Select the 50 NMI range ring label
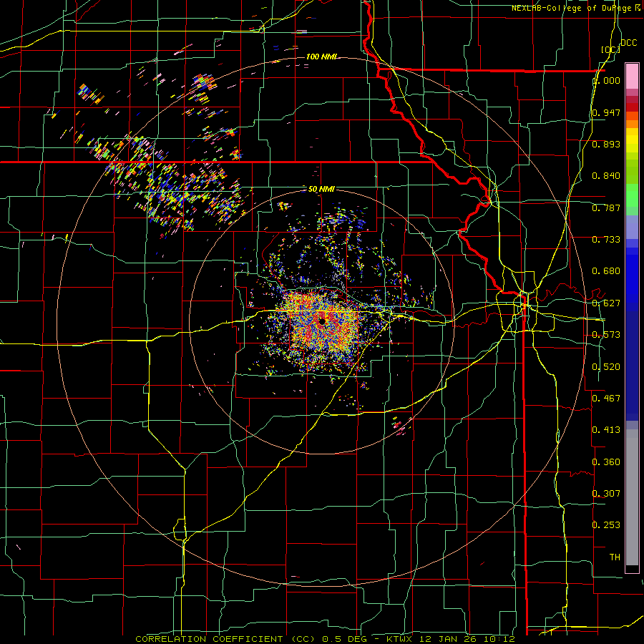This screenshot has width=644, height=644. point(321,190)
